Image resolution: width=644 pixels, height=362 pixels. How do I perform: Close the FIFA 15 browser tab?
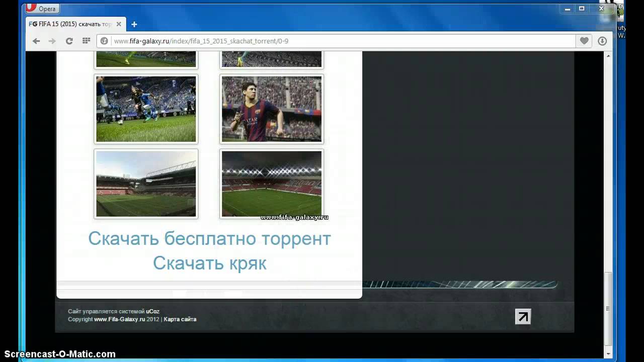(x=119, y=24)
